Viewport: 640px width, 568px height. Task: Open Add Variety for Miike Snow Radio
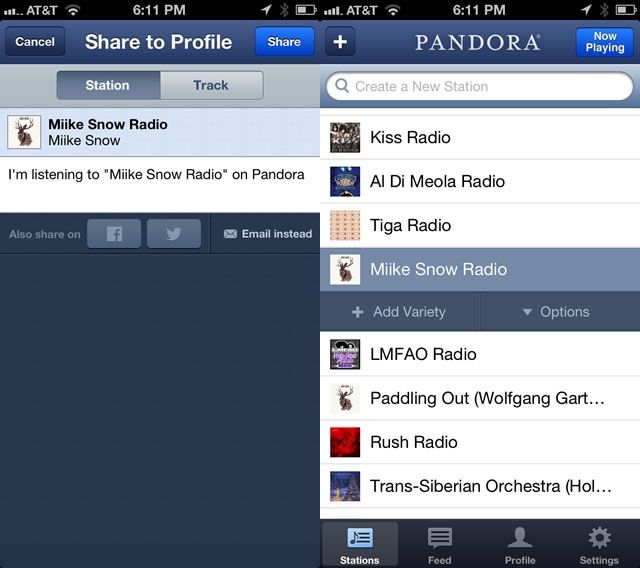[x=399, y=312]
